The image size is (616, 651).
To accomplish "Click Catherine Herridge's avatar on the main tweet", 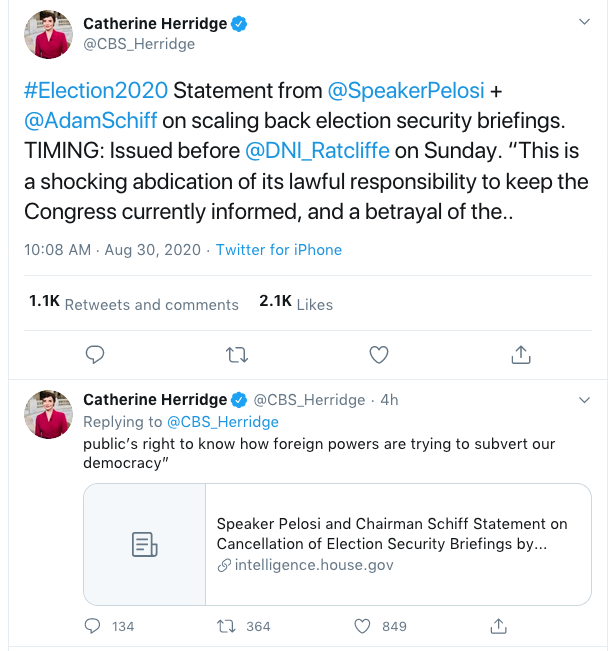I will click(x=48, y=34).
